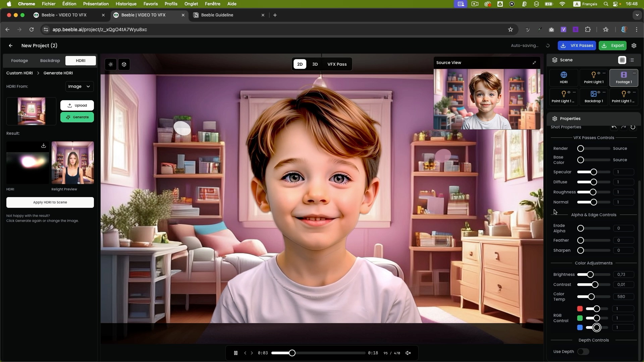This screenshot has width=644, height=362.
Task: Switch to Beeble Guideline browser tab
Action: coord(229,15)
